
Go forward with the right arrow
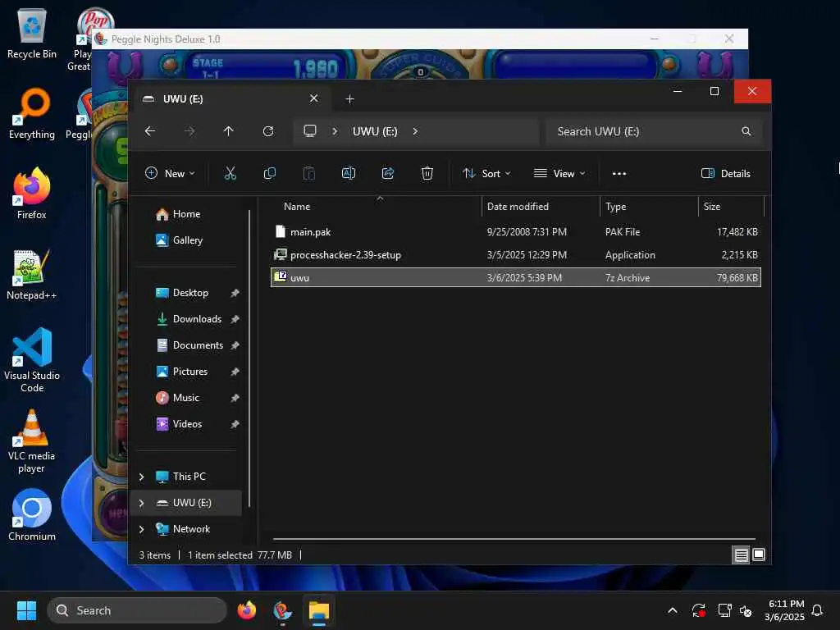point(189,130)
